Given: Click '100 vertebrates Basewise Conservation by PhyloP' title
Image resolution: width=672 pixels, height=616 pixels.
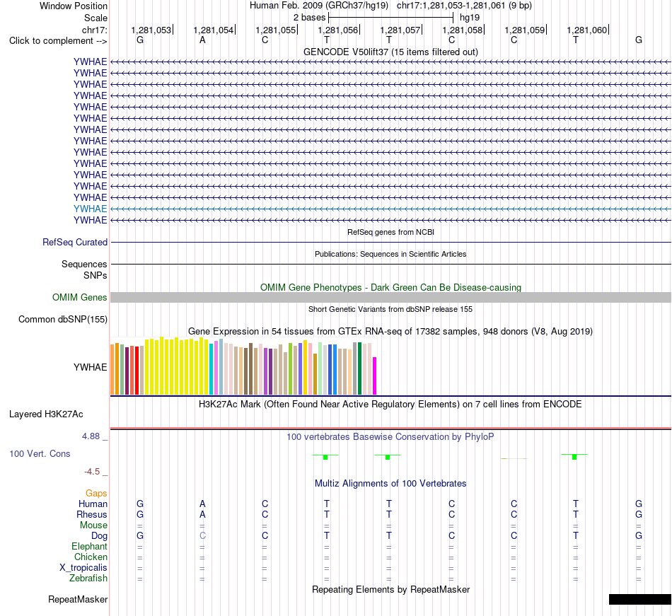Looking at the screenshot, I should (x=390, y=437).
